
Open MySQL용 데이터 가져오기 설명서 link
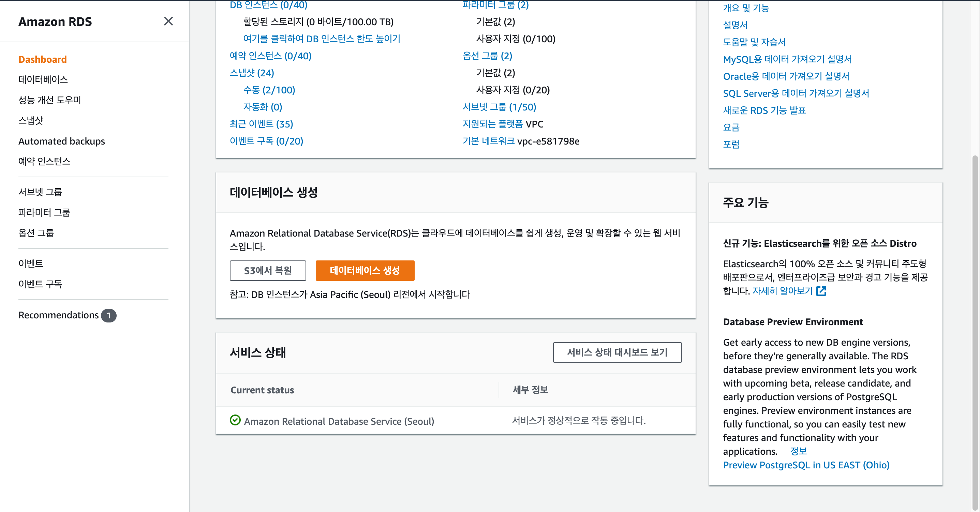coord(787,59)
